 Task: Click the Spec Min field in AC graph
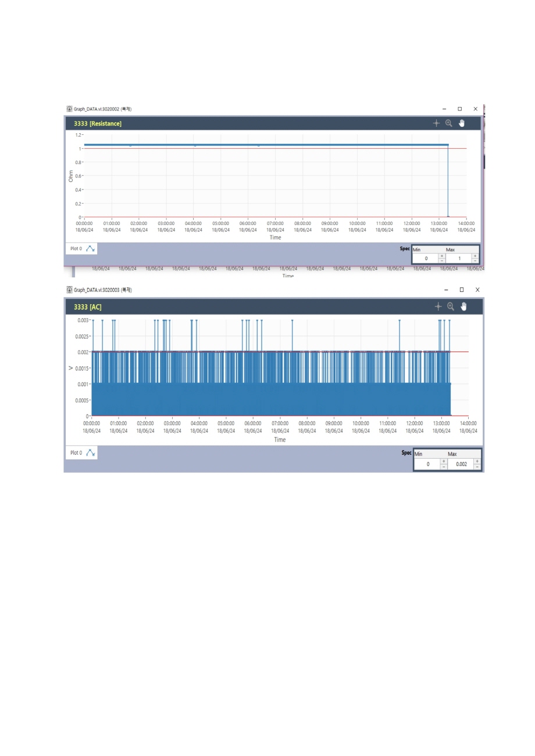pyautogui.click(x=427, y=464)
